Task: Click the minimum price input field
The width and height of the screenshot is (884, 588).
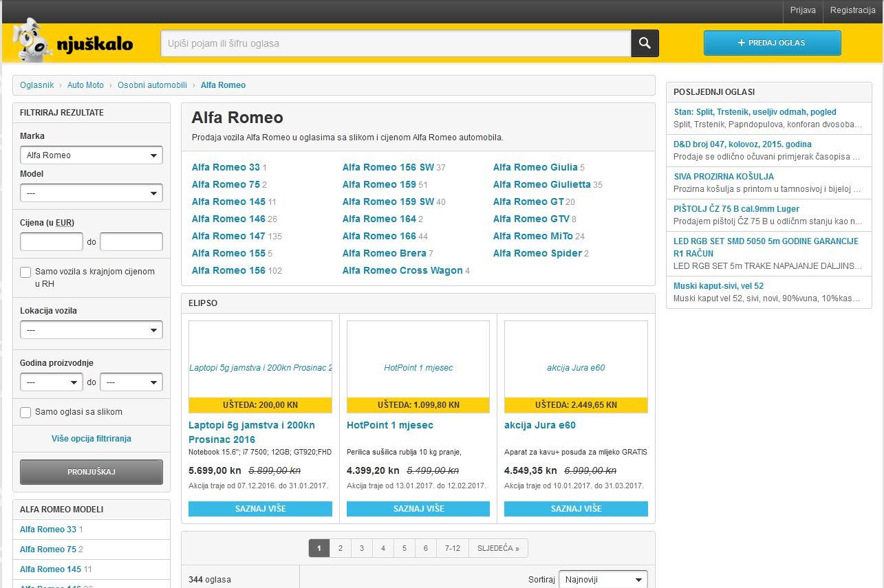Action: pos(52,241)
